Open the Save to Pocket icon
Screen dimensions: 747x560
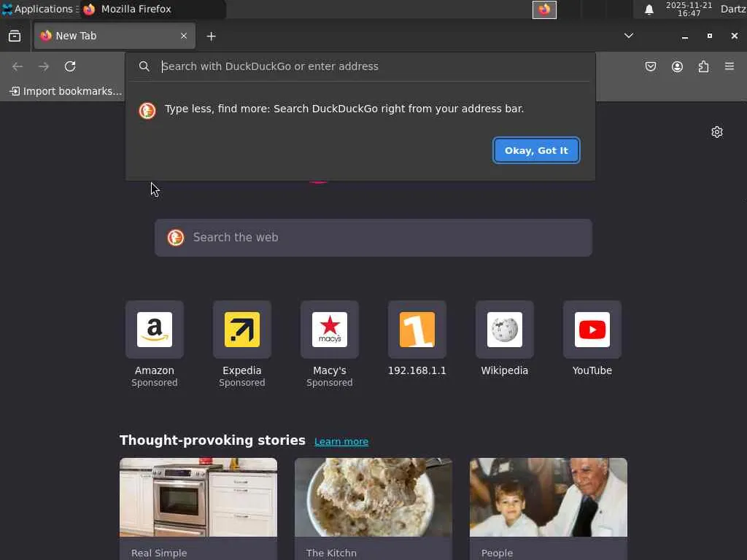(x=651, y=66)
